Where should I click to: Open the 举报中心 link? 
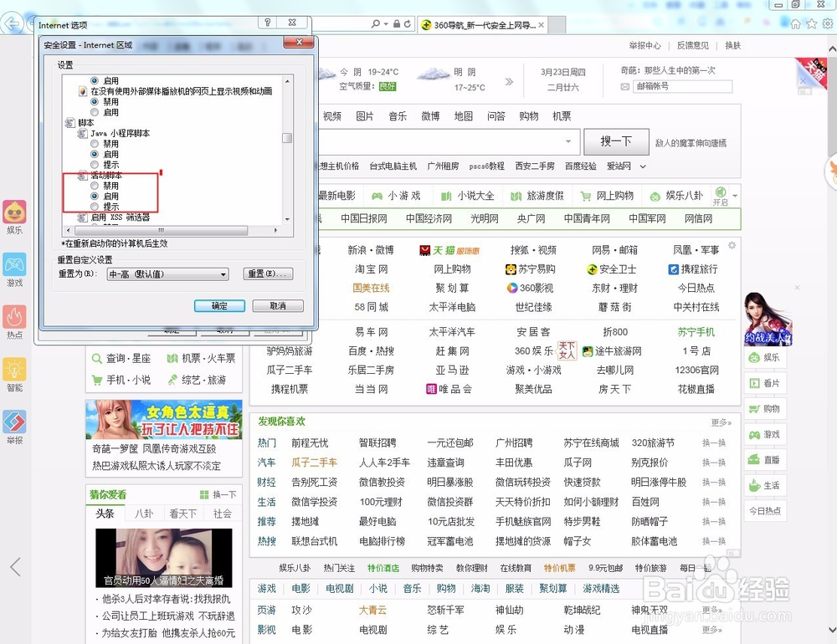644,46
